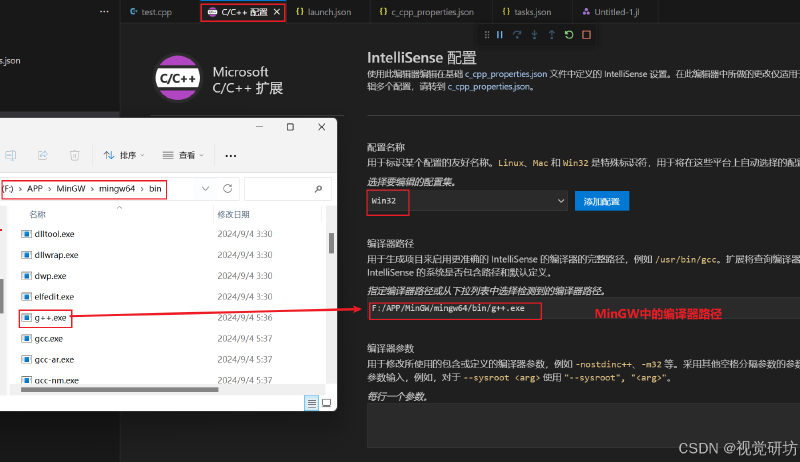Screen dimensions: 800x462
Task: Restart the debug session with green arrow
Action: (x=569, y=35)
